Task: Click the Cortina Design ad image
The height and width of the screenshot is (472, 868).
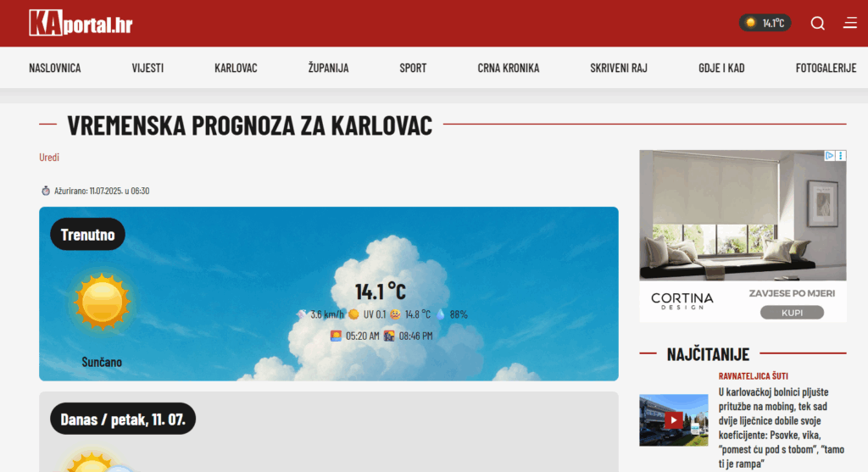Action: [x=743, y=215]
